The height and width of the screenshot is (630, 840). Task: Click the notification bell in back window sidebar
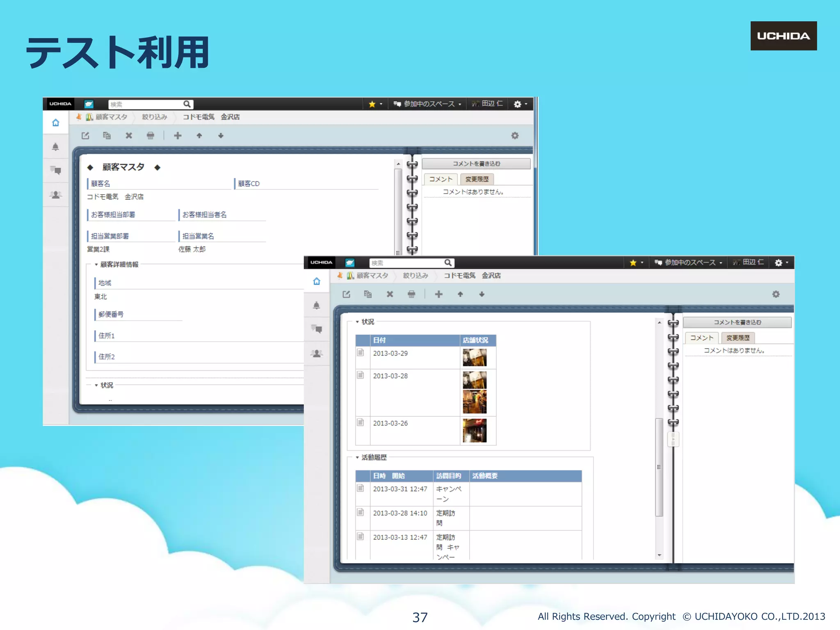(55, 147)
